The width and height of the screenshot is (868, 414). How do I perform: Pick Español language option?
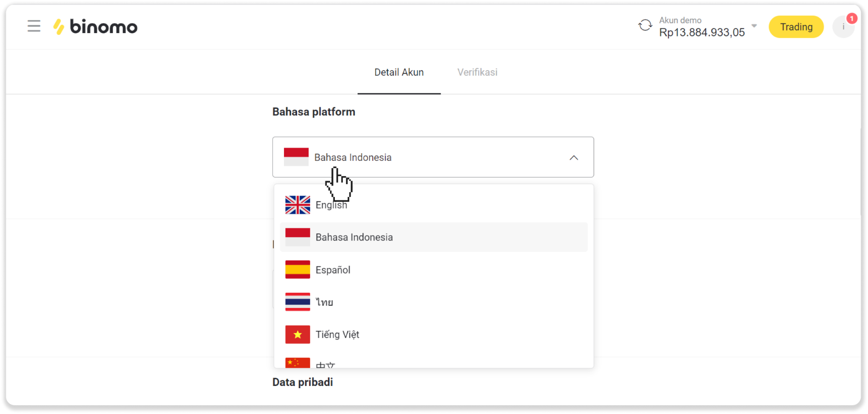click(333, 270)
